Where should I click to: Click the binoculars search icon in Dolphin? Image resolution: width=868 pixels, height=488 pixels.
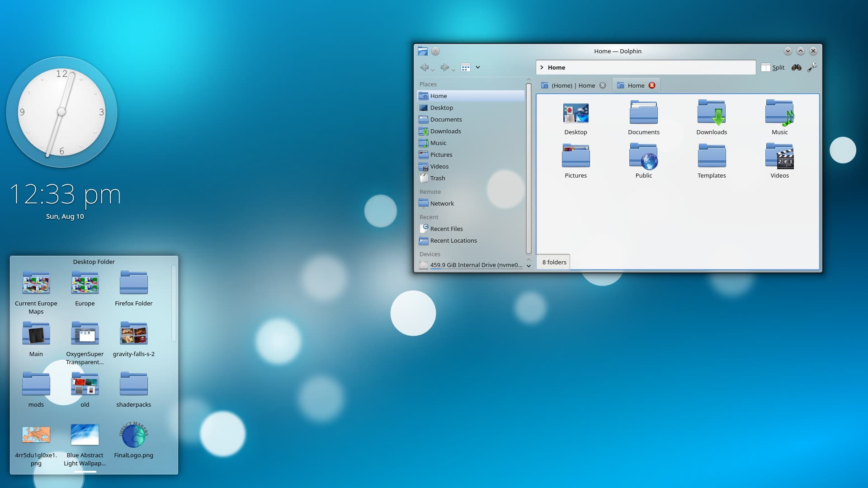click(x=796, y=67)
